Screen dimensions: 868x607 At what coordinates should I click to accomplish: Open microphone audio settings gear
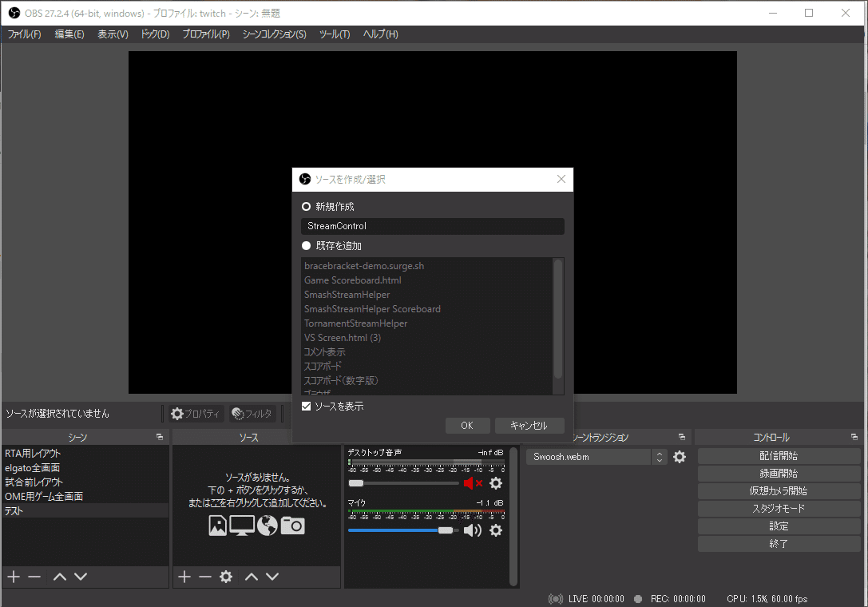point(496,530)
